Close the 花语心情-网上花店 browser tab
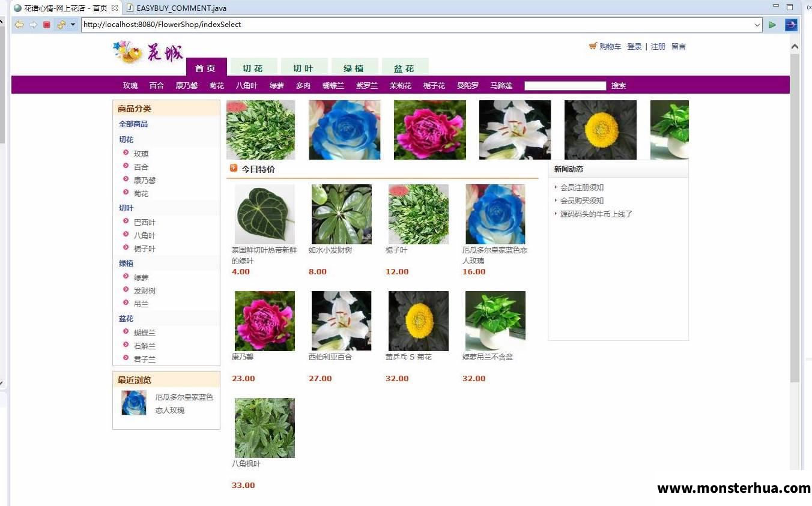The image size is (812, 506). point(115,8)
